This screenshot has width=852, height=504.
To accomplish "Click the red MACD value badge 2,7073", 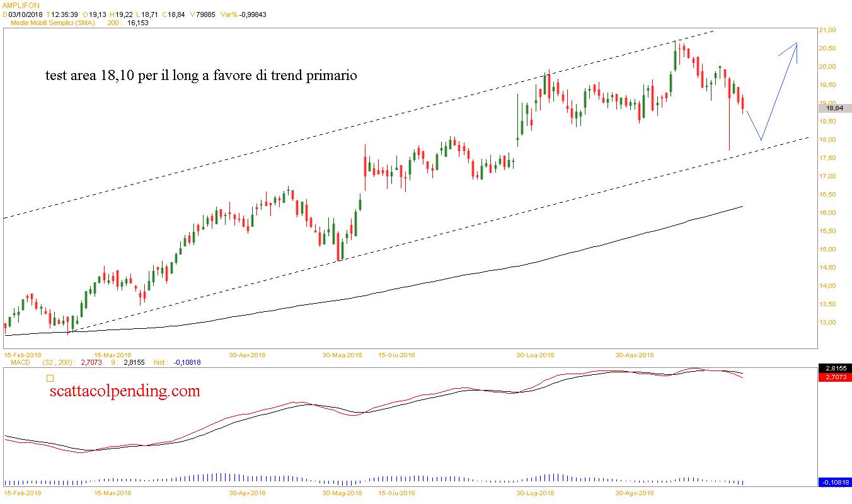I will [834, 376].
